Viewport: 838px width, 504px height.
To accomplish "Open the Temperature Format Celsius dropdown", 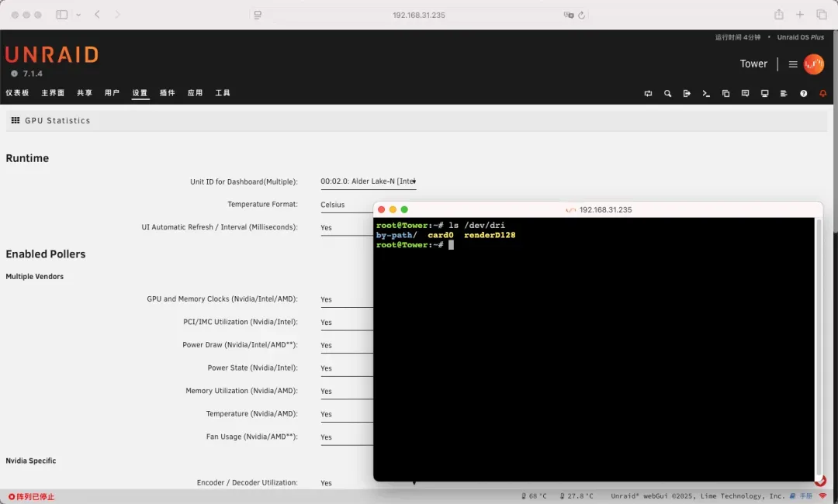I will [345, 205].
